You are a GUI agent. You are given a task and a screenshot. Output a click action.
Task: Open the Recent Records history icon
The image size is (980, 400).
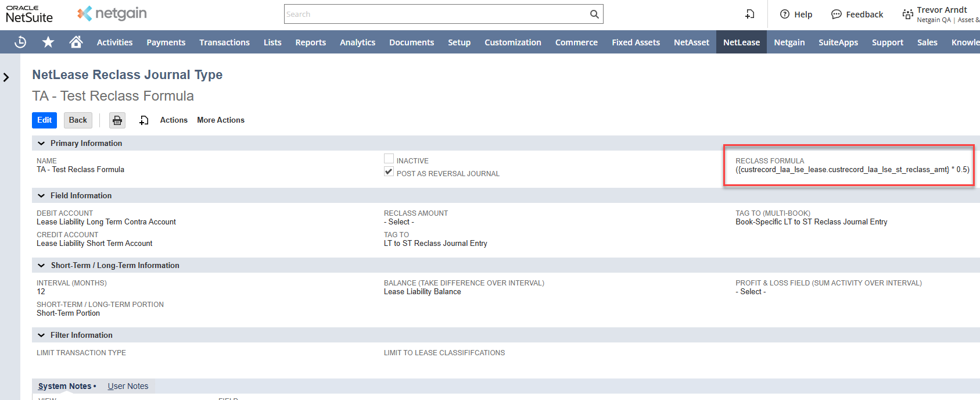coord(20,42)
